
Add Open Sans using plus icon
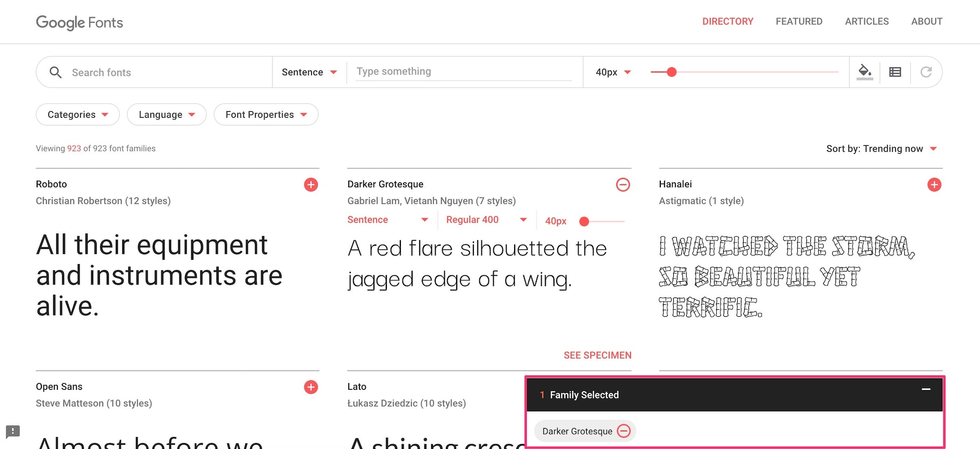coord(311,387)
